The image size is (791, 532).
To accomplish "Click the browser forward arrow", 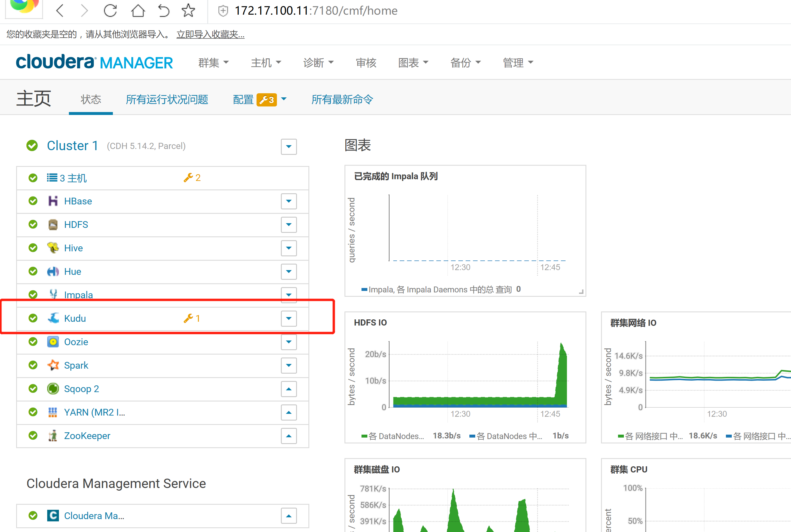I will [84, 11].
